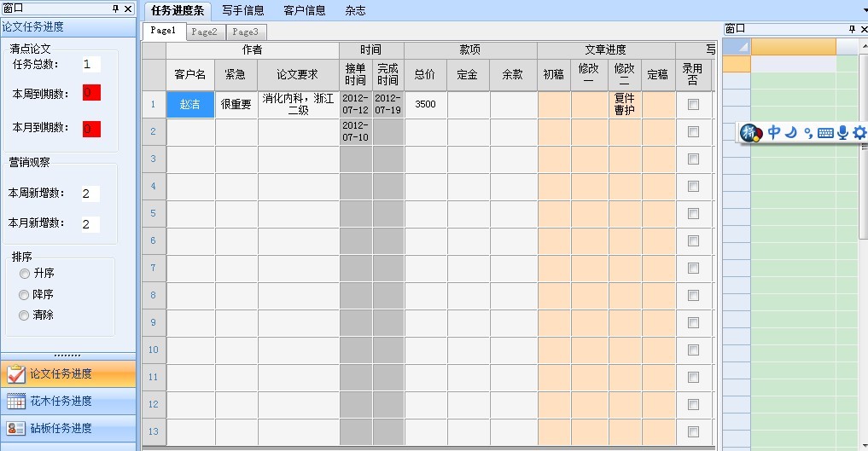Click the 初稿 column header

(x=554, y=75)
